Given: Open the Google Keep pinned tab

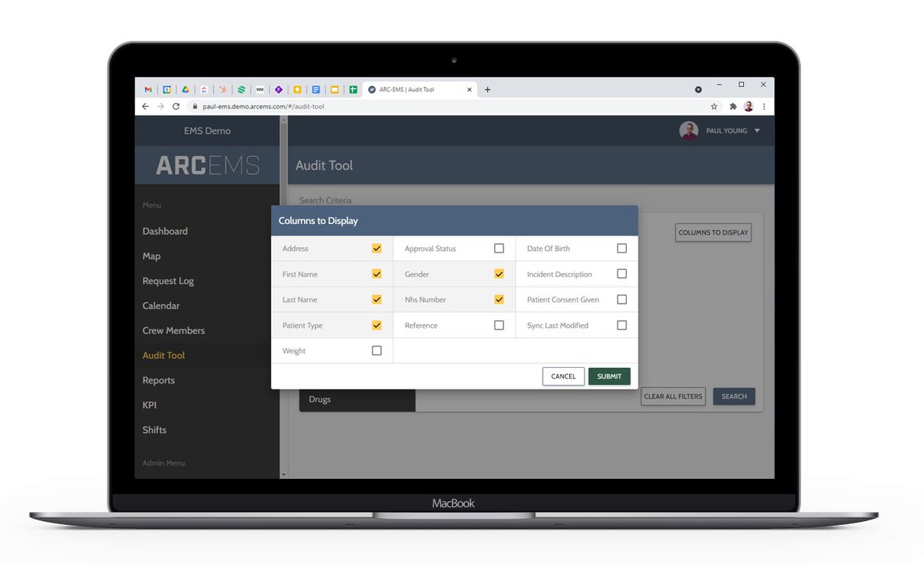Looking at the screenshot, I should click(x=297, y=89).
